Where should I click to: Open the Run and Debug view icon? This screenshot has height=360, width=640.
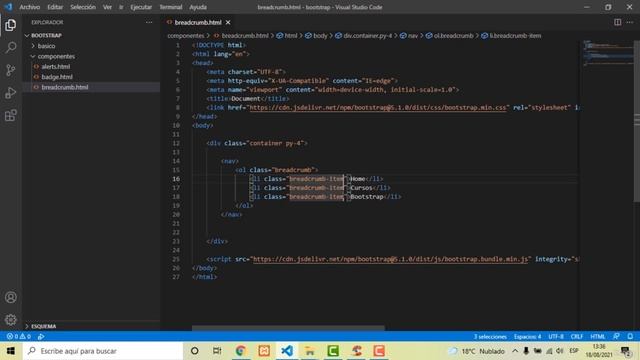click(x=11, y=93)
